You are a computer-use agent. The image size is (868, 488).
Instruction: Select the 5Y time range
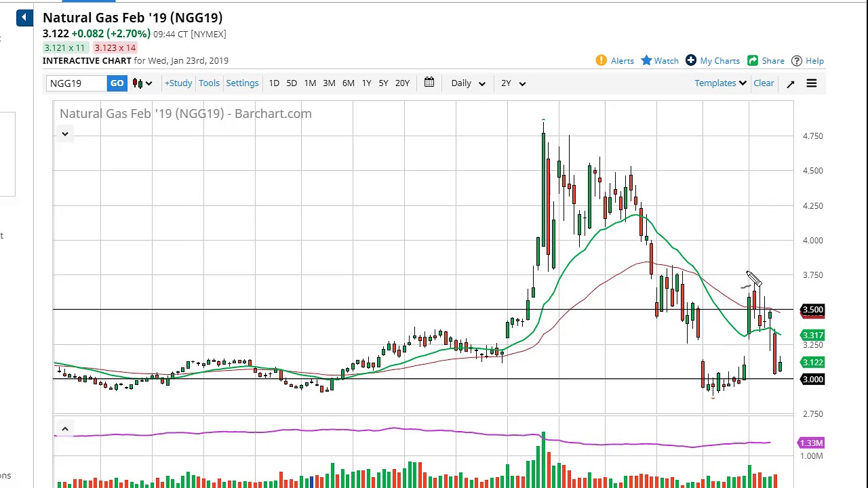pos(383,83)
